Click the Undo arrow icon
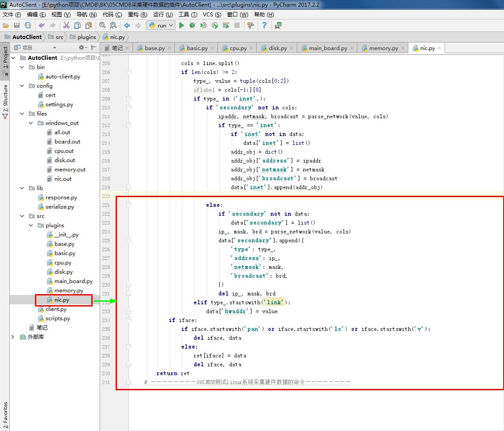Image resolution: width=504 pixels, height=431 pixels. point(42,25)
